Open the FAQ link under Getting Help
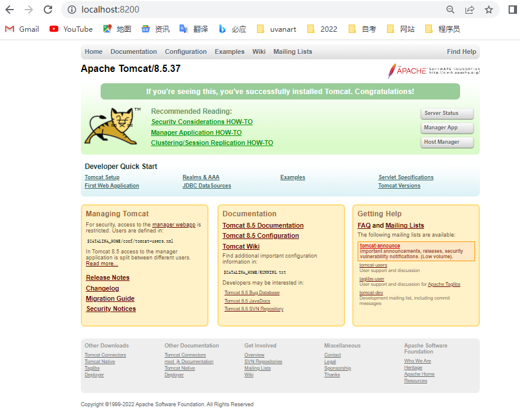This screenshot has width=520, height=420. click(364, 225)
